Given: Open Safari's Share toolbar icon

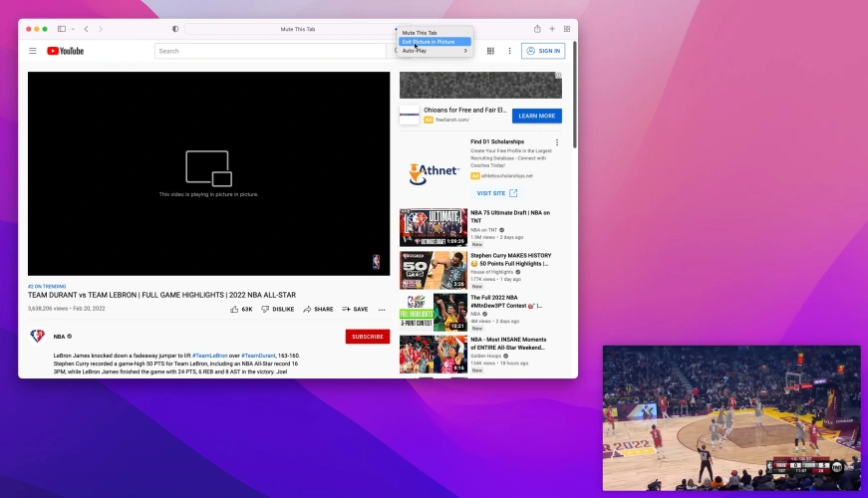Looking at the screenshot, I should (537, 29).
